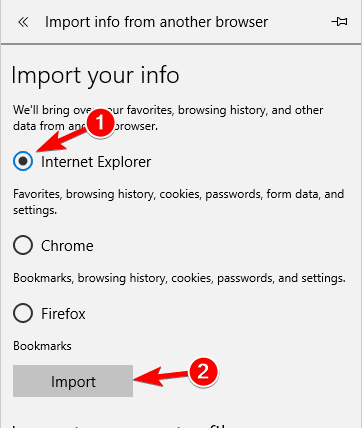Pick the Firefox radio button
This screenshot has width=362, height=428.
pyautogui.click(x=23, y=313)
